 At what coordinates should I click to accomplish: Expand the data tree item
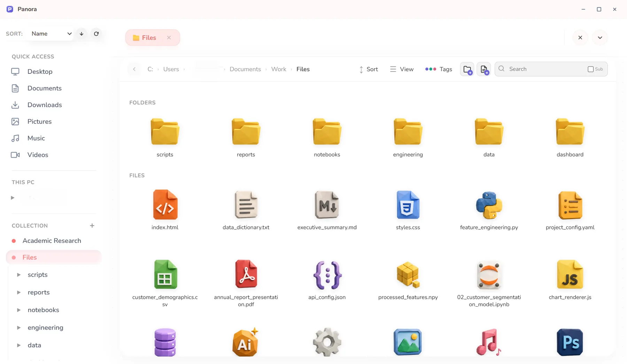coord(19,345)
